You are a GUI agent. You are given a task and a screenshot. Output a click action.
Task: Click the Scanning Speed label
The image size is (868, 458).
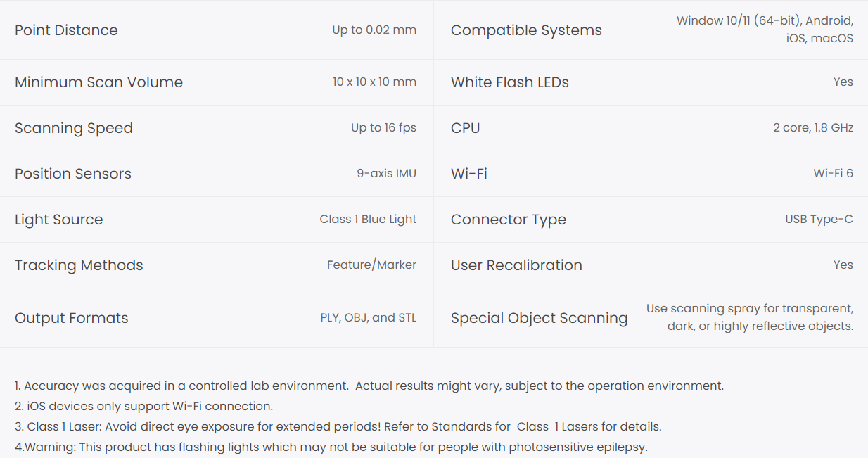click(74, 128)
